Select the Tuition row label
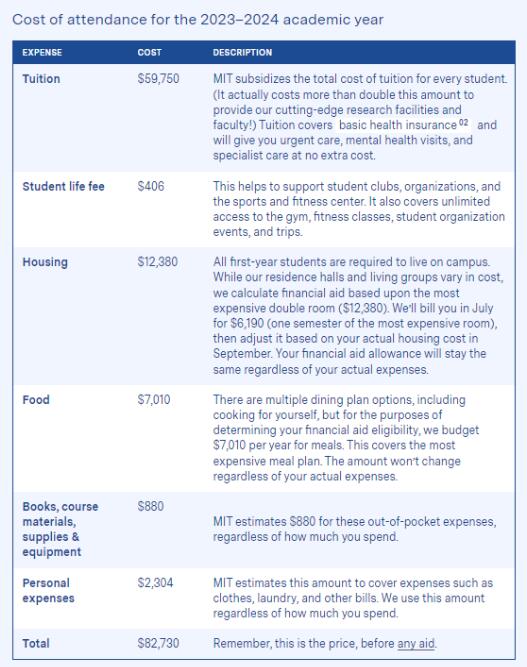 pyautogui.click(x=41, y=79)
